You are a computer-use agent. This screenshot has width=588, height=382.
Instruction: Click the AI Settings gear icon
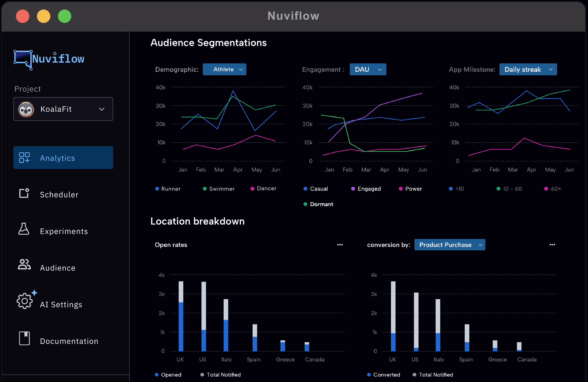pos(25,301)
